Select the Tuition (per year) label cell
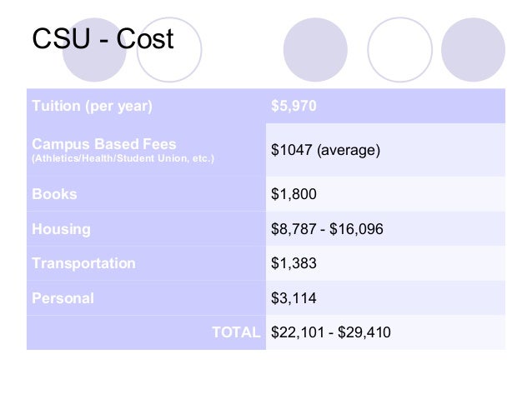Screen dimensions: 532x399 146,106
